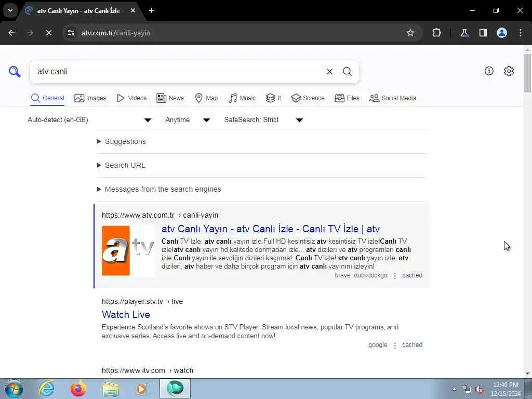The height and width of the screenshot is (399, 532).
Task: Open the user profile avatar
Action: pyautogui.click(x=502, y=33)
